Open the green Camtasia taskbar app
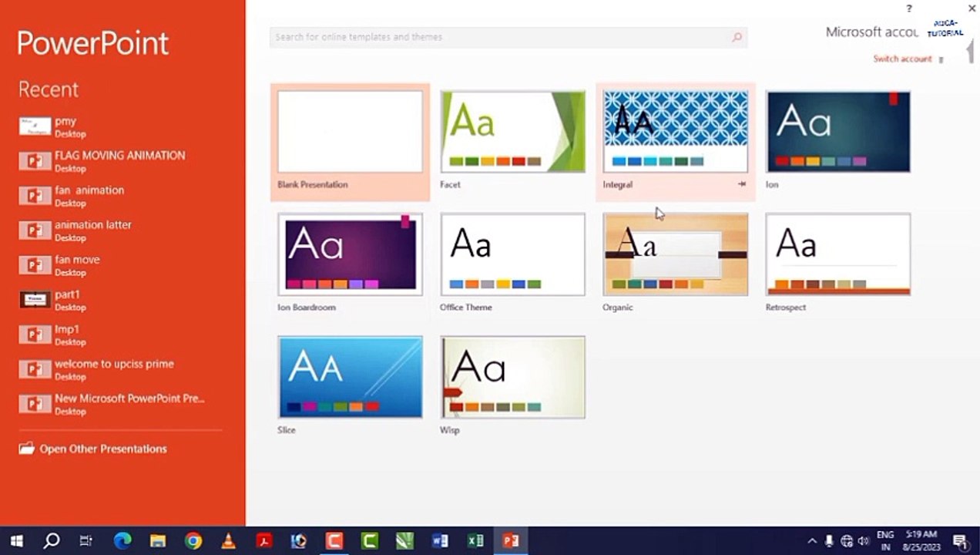Image resolution: width=980 pixels, height=555 pixels. coord(370,540)
